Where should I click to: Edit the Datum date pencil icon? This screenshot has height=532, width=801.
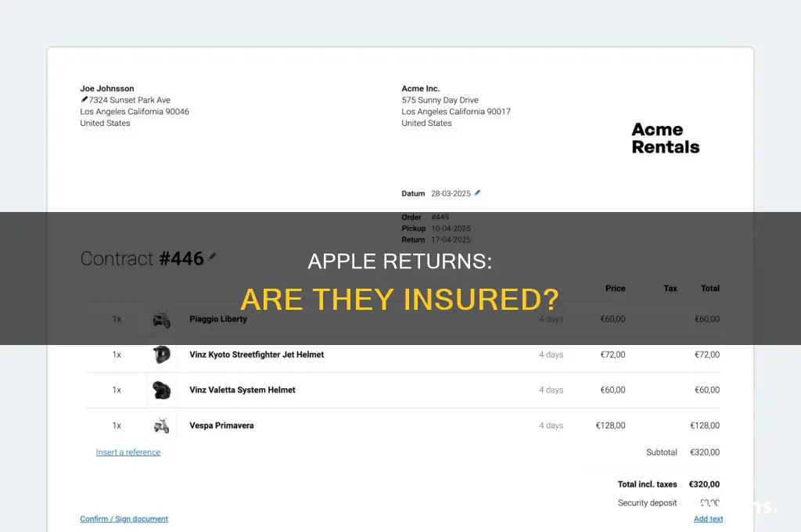point(477,193)
